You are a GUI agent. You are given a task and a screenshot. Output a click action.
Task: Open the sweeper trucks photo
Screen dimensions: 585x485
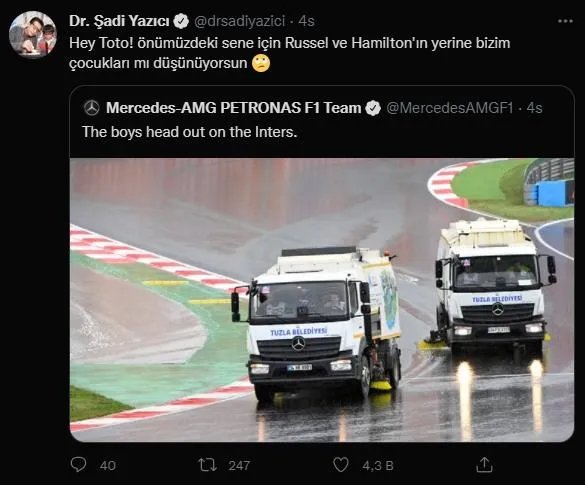tap(322, 300)
